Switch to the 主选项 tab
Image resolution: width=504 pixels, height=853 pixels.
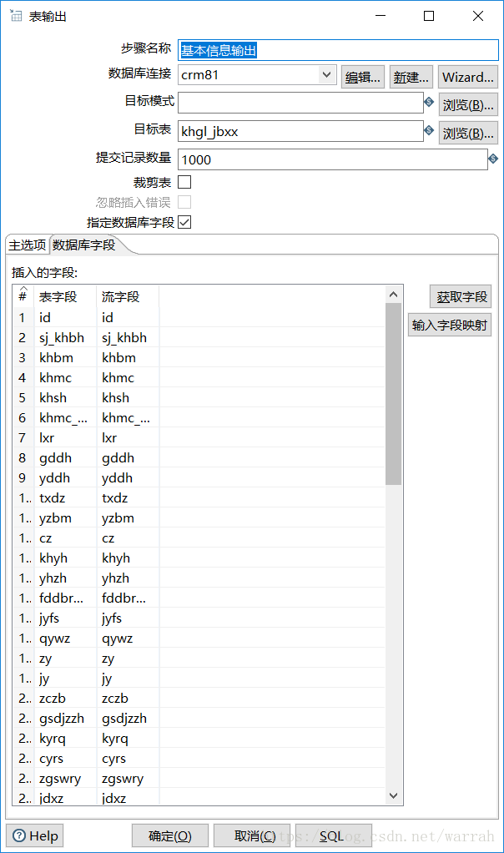click(x=28, y=245)
